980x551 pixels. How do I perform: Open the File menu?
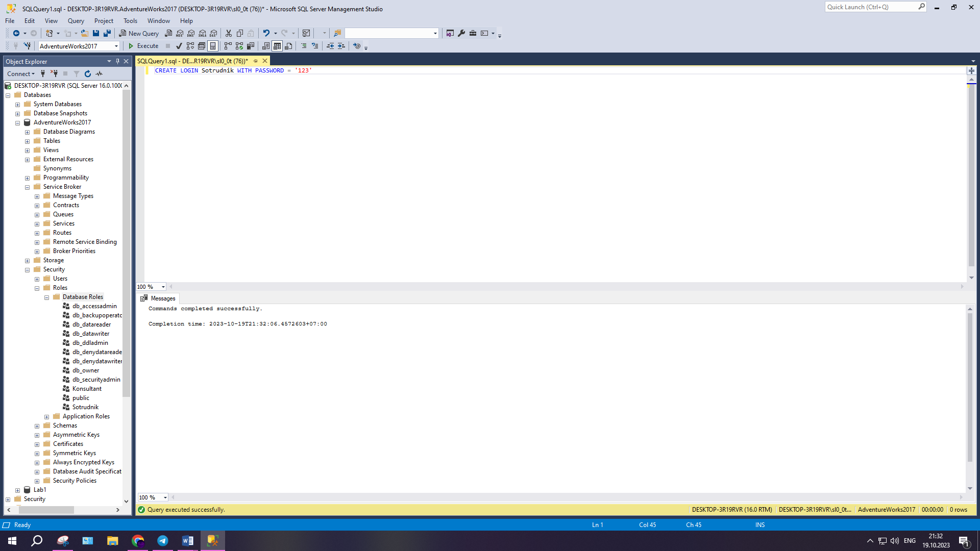point(10,21)
